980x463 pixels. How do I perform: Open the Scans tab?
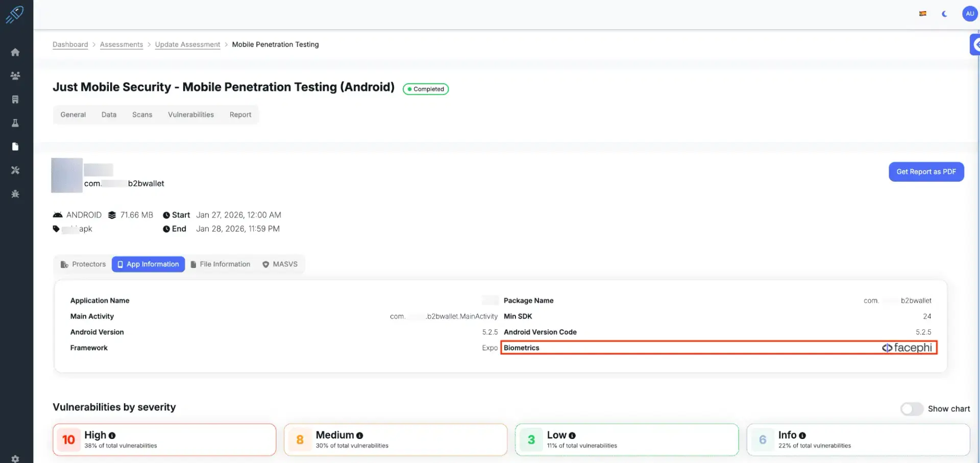click(x=142, y=115)
